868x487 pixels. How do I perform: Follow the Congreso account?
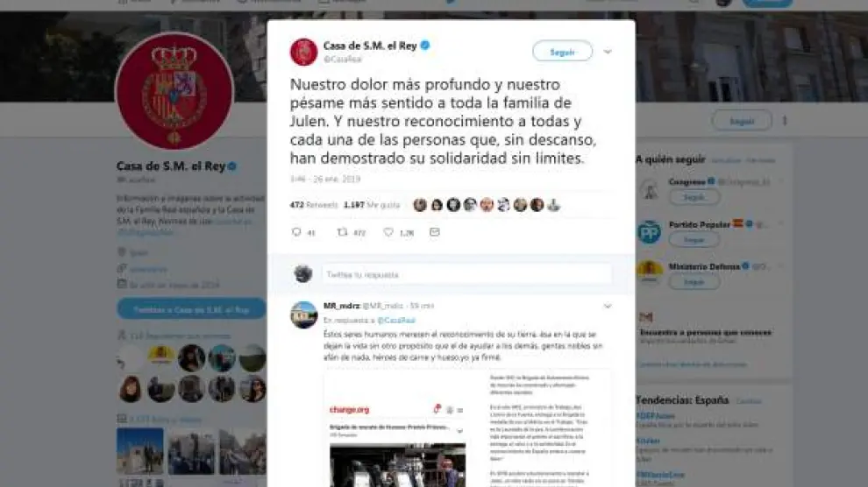[x=694, y=197]
